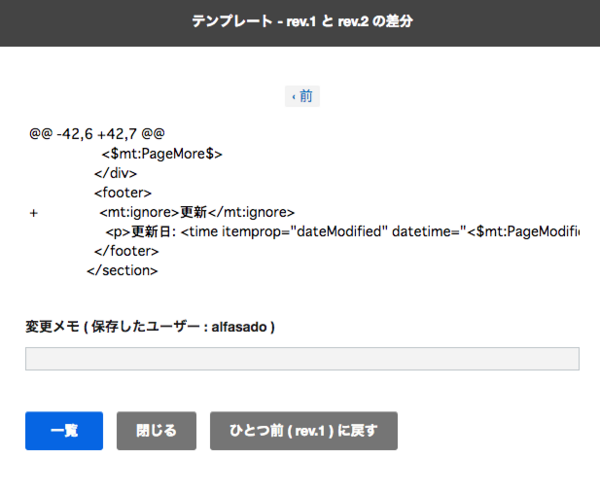The height and width of the screenshot is (493, 600).
Task: Click the 変更メモ text input field
Action: pyautogui.click(x=301, y=359)
